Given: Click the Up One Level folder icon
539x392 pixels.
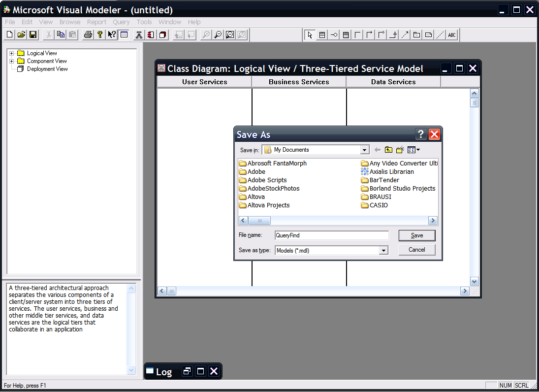Looking at the screenshot, I should 388,150.
